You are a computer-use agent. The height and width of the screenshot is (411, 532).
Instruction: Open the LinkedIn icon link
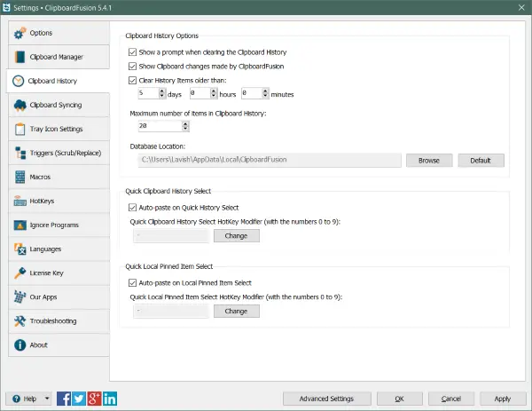pyautogui.click(x=110, y=399)
